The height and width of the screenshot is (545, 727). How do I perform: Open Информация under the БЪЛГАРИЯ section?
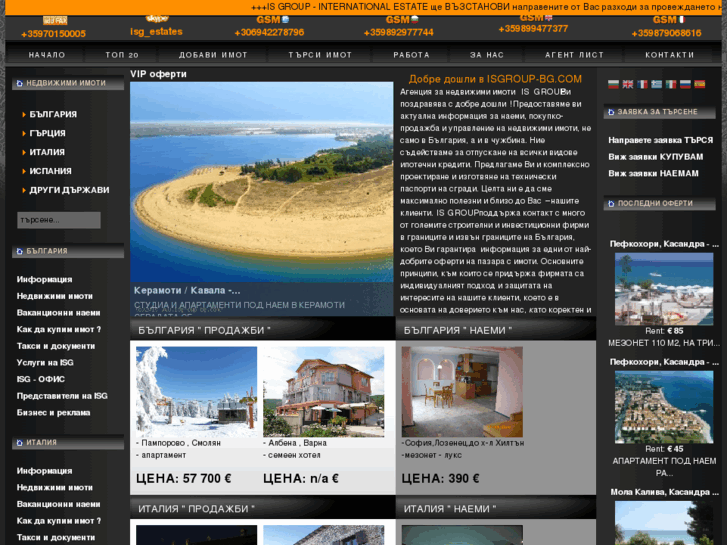(x=45, y=280)
